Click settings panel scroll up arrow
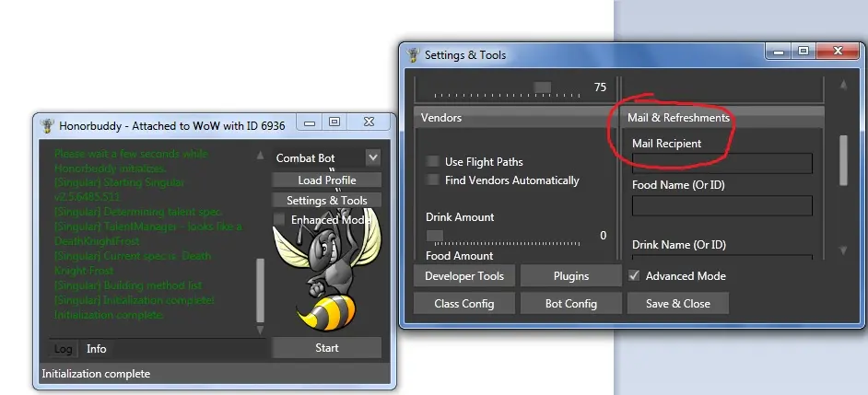 844,86
